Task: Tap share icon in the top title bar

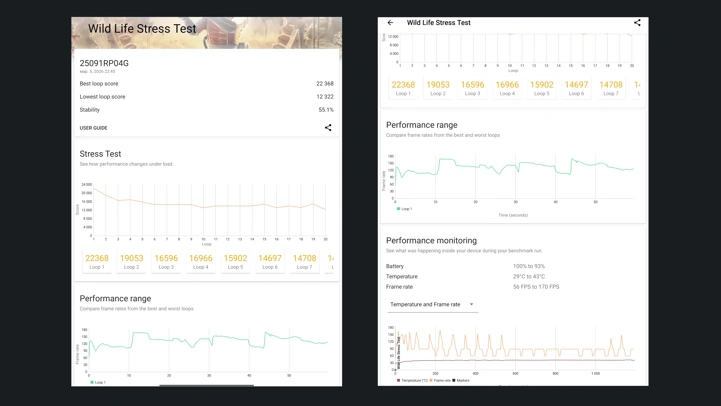Action: (x=637, y=22)
